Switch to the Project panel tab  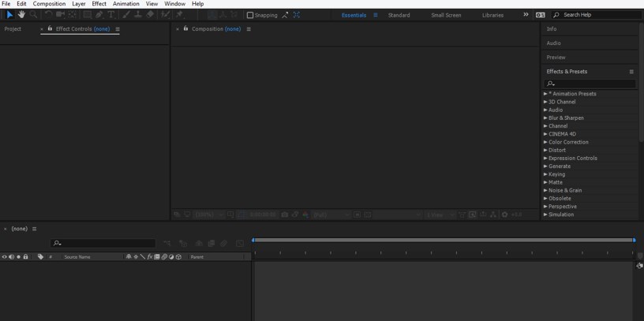(13, 29)
